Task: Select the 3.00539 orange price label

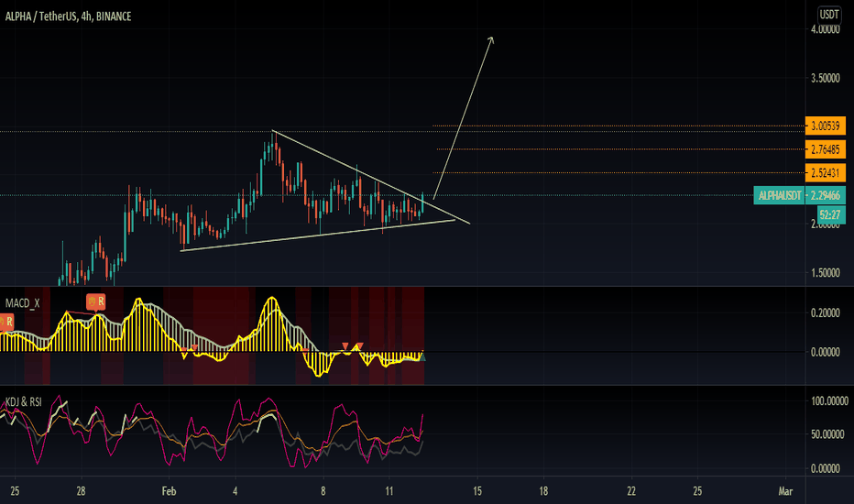Action: 825,126
